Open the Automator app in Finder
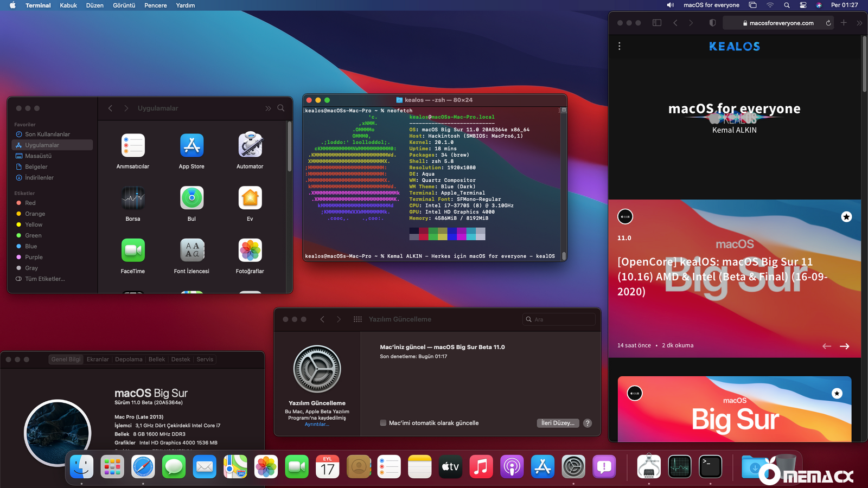868x488 pixels. pyautogui.click(x=250, y=146)
